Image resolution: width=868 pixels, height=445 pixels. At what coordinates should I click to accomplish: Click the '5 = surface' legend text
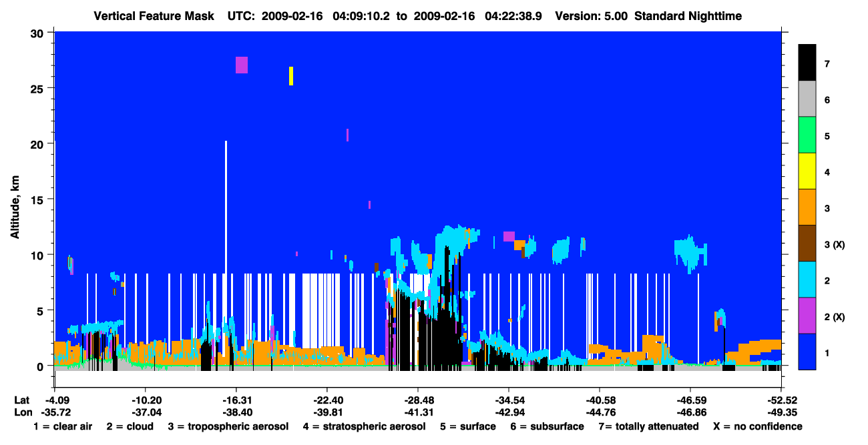[x=468, y=426]
